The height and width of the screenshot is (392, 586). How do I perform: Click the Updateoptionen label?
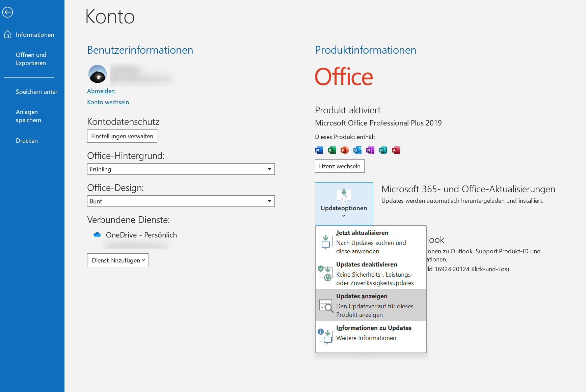344,208
